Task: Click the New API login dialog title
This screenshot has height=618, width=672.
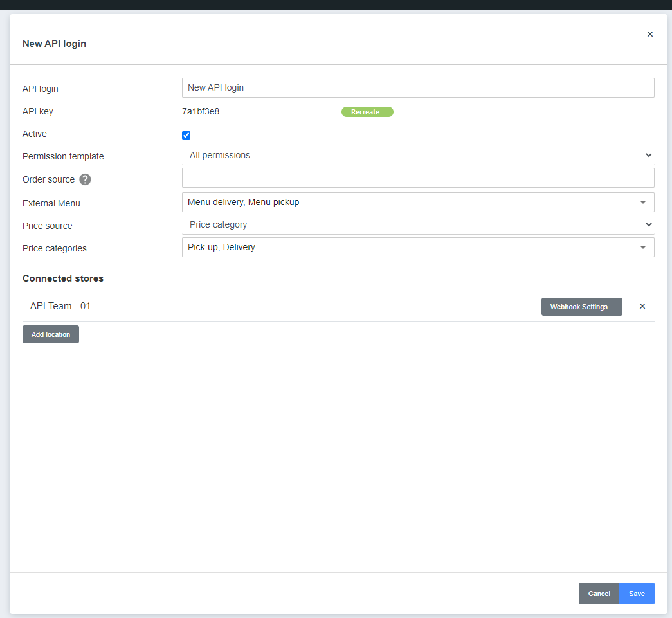Action: pos(54,44)
